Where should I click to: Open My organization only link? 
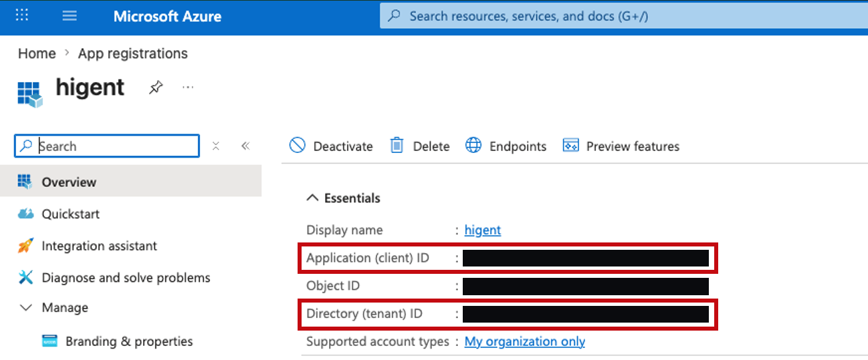click(x=525, y=341)
